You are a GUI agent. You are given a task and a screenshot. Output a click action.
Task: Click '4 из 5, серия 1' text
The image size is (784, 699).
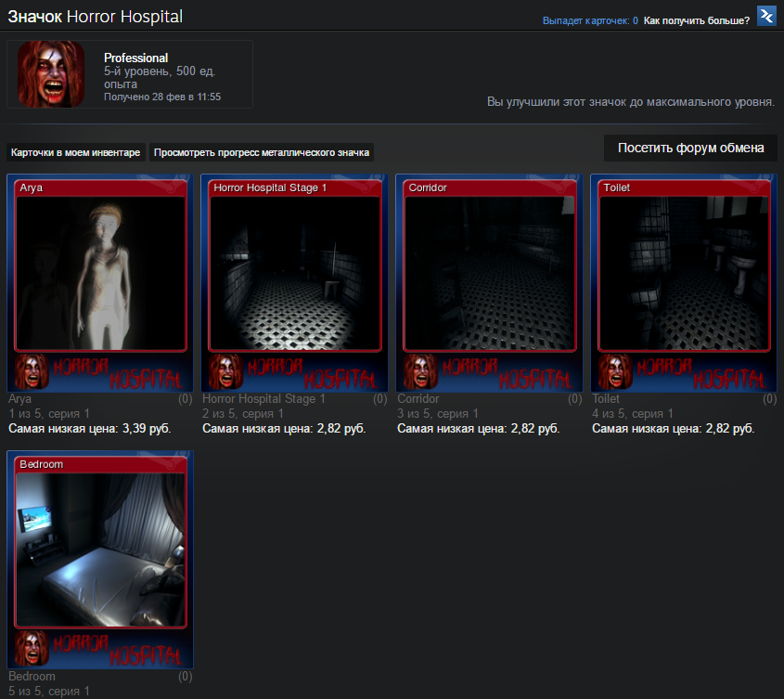point(633,414)
